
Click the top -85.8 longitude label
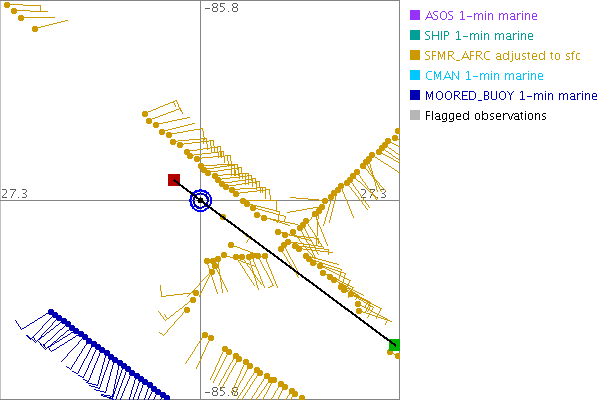tap(221, 8)
